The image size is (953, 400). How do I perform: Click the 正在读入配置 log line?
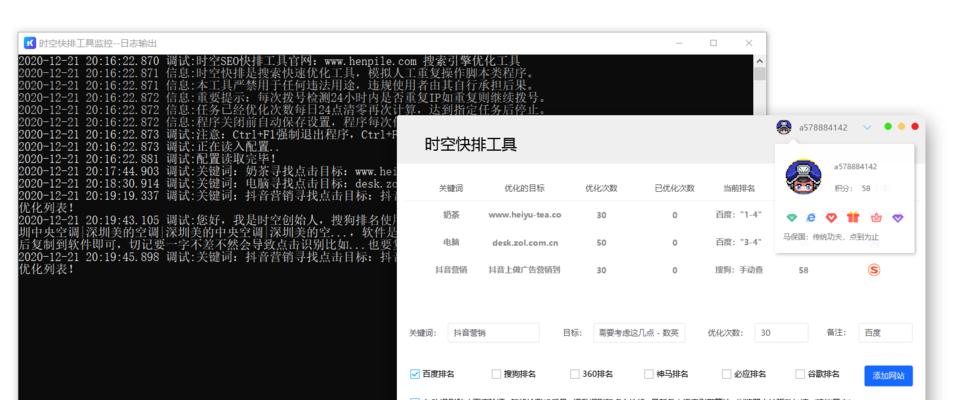click(x=149, y=147)
